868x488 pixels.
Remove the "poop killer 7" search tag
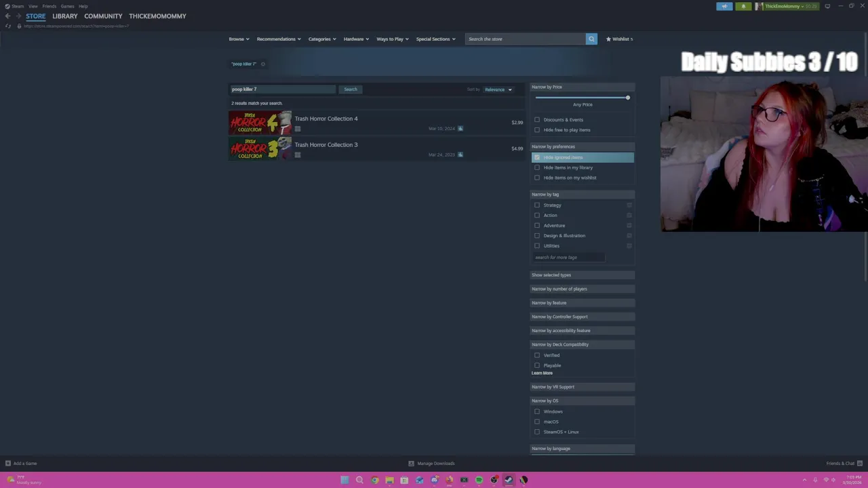(x=263, y=64)
